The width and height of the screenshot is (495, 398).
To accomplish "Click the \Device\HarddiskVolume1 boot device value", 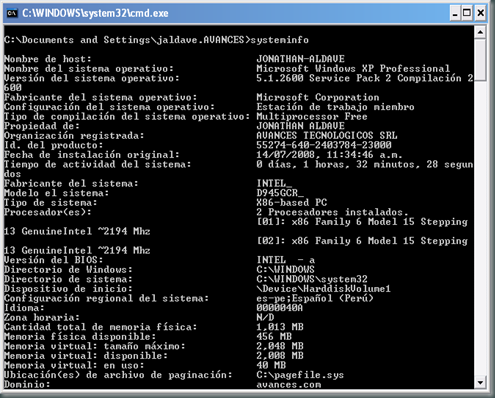I will 323,289.
